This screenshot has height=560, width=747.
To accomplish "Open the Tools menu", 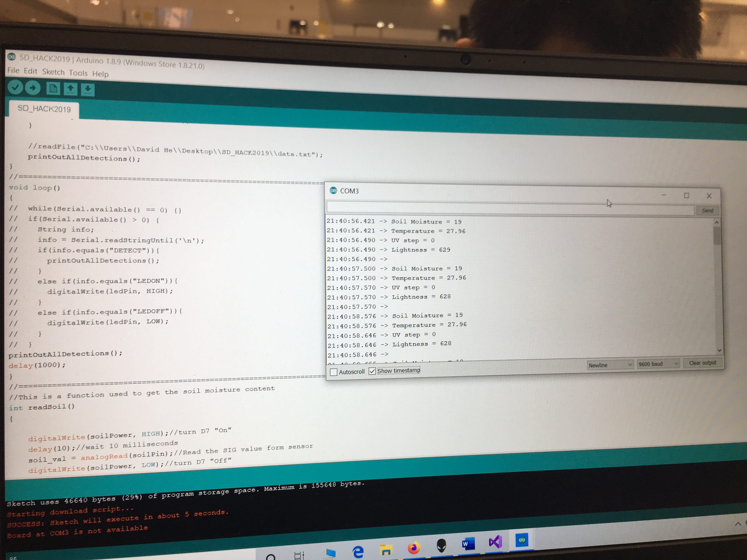I will [x=78, y=73].
